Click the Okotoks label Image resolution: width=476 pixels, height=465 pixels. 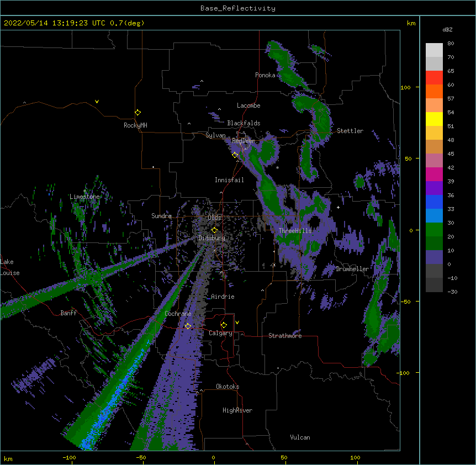pyautogui.click(x=228, y=387)
